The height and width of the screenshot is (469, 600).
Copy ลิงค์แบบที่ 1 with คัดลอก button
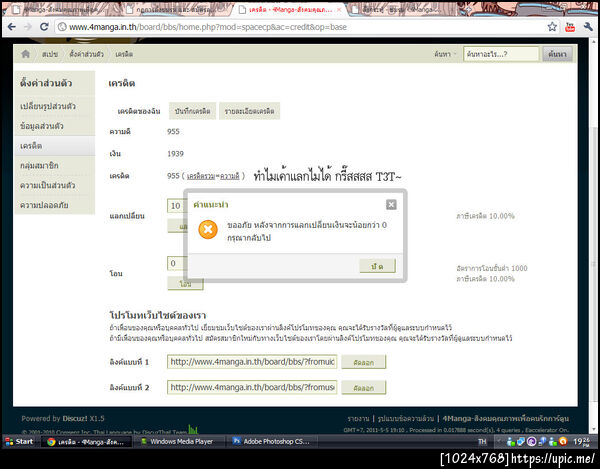pos(364,362)
